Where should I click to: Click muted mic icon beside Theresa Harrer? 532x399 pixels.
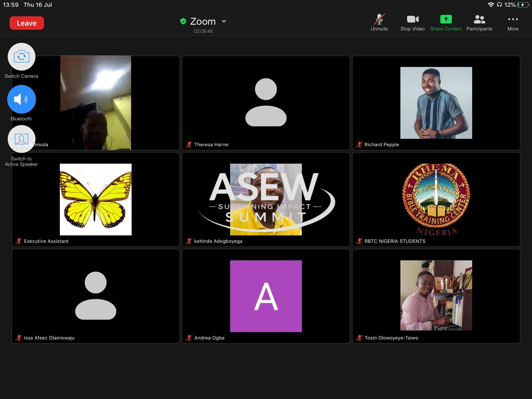point(189,144)
